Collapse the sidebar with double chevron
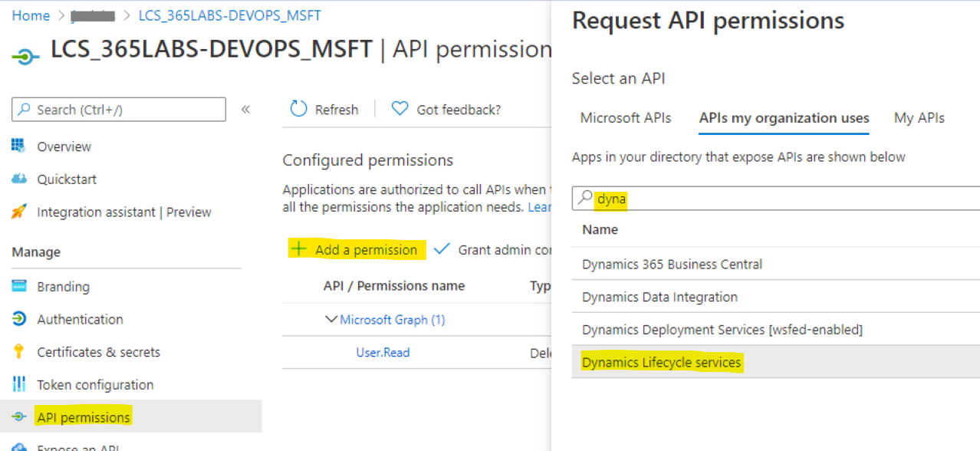The image size is (980, 451). (246, 110)
